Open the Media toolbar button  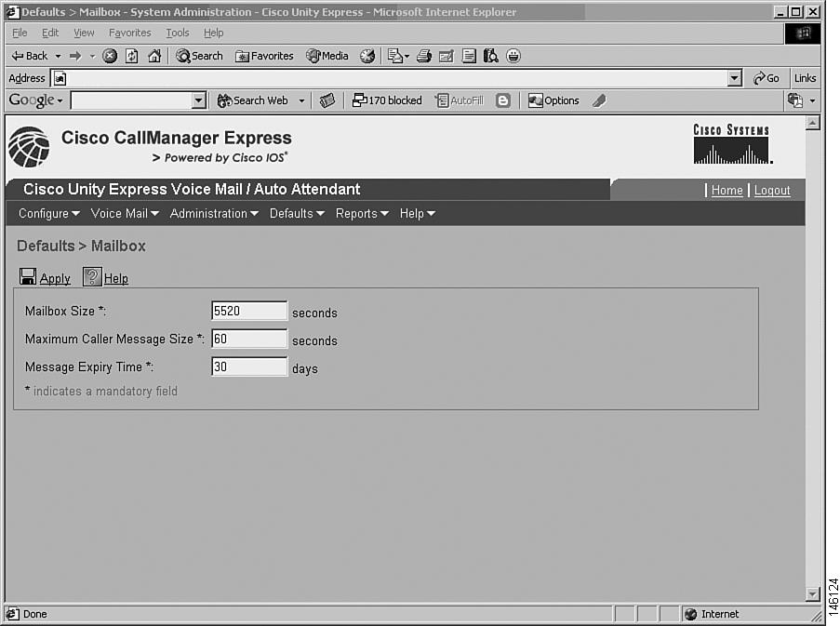(327, 56)
